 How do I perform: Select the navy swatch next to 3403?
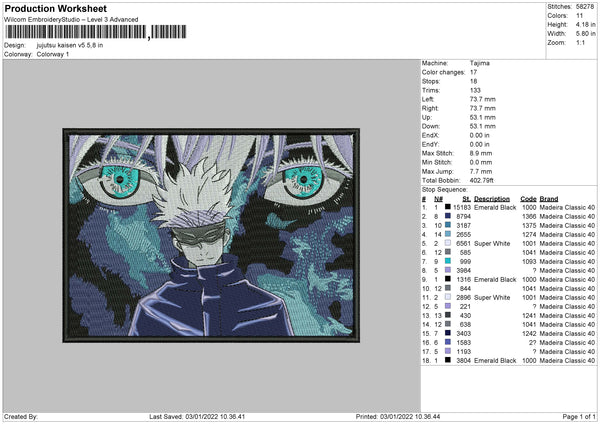[x=448, y=333]
